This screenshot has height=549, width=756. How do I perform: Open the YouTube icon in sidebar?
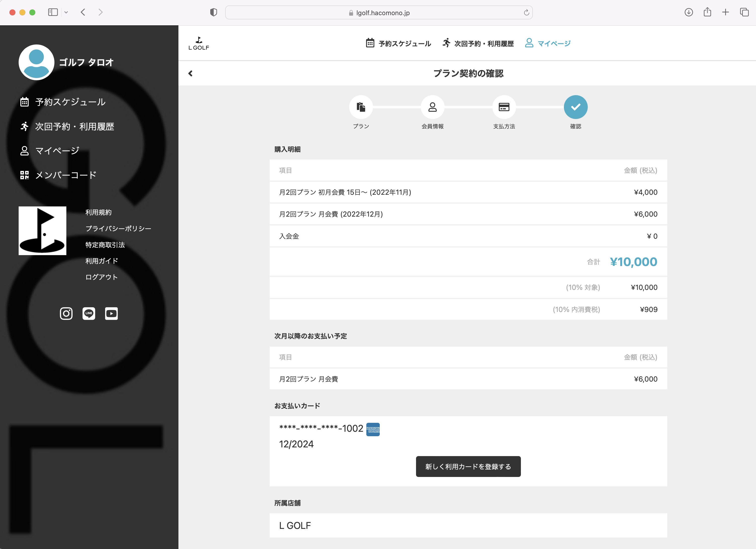pos(111,314)
